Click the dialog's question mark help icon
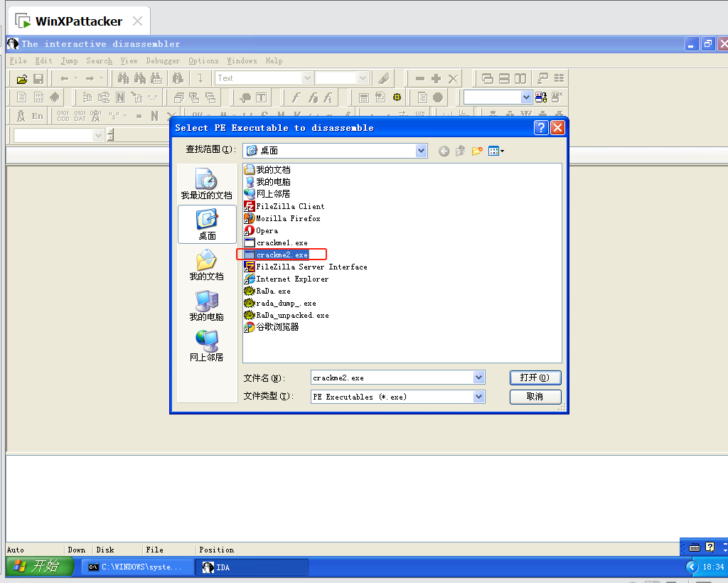The image size is (728, 583). (541, 128)
